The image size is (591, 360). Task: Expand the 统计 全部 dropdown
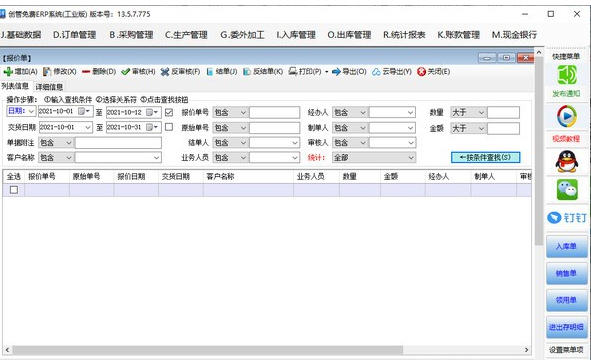point(411,158)
